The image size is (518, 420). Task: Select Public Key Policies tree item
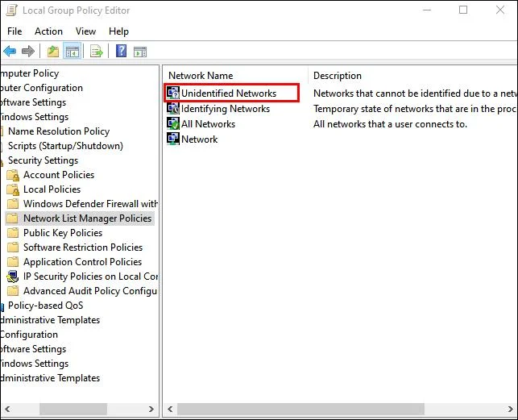(63, 233)
